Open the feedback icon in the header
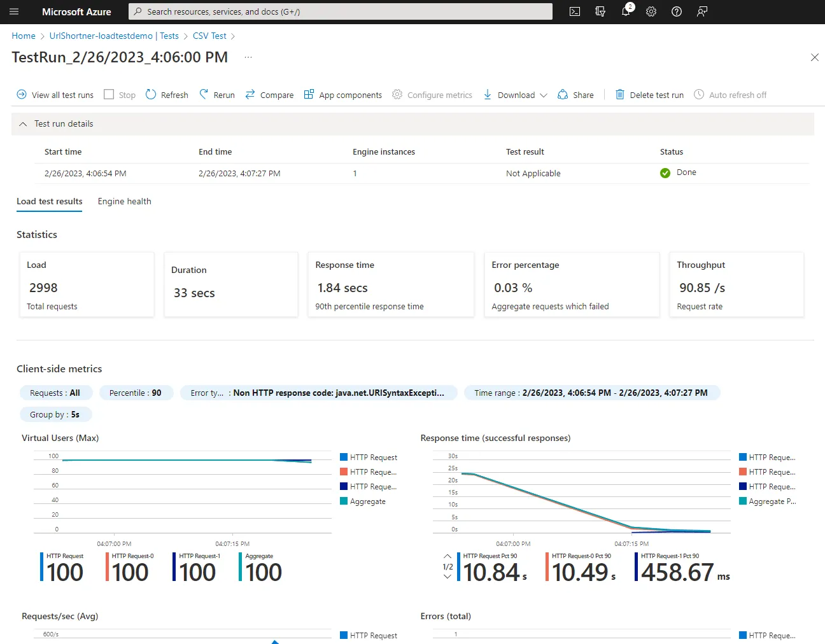Image resolution: width=825 pixels, height=644 pixels. (x=702, y=11)
